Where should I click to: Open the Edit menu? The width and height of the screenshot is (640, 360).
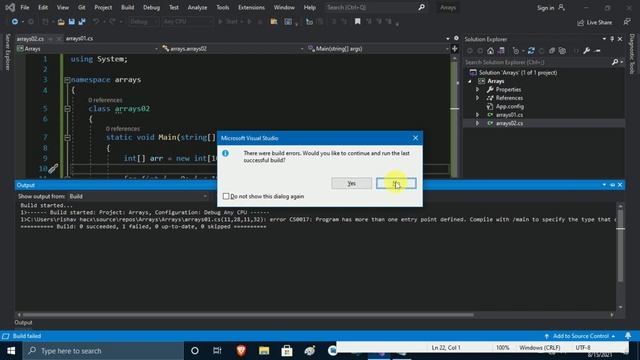click(x=43, y=7)
